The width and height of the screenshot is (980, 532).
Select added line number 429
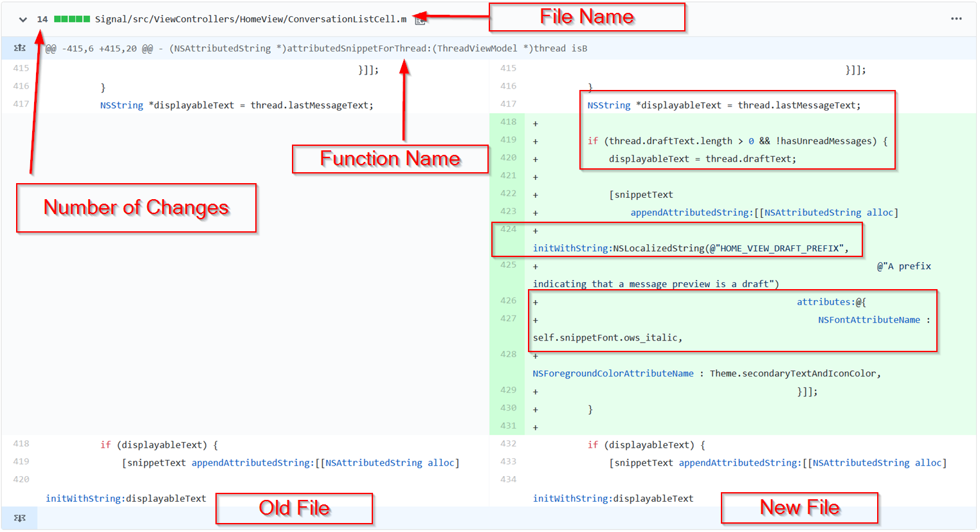tap(509, 391)
